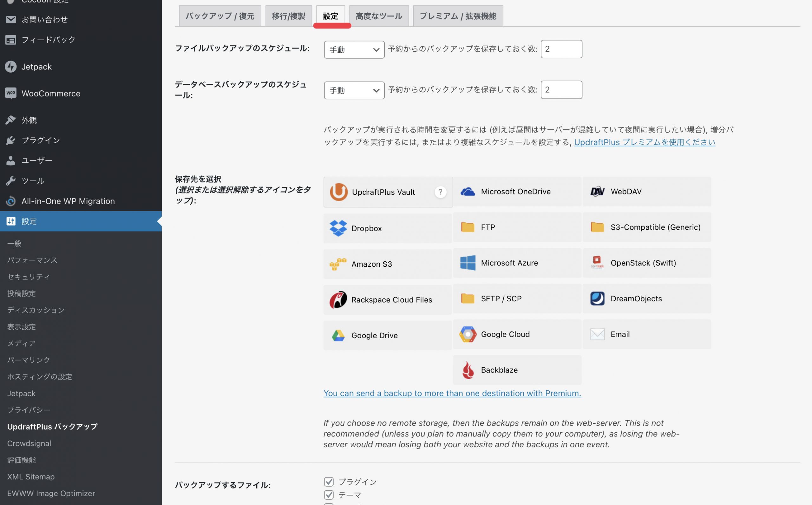Image resolution: width=812 pixels, height=505 pixels.
Task: Open XML Sitemap submenu item
Action: point(31,477)
